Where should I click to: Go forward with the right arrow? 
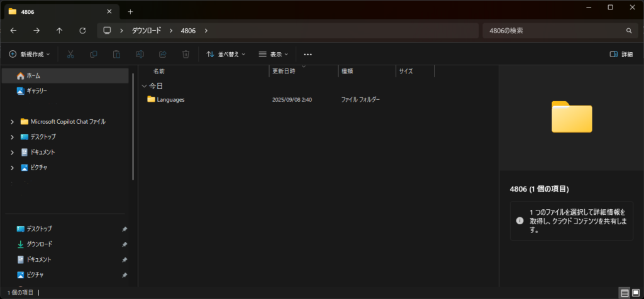[x=36, y=30]
